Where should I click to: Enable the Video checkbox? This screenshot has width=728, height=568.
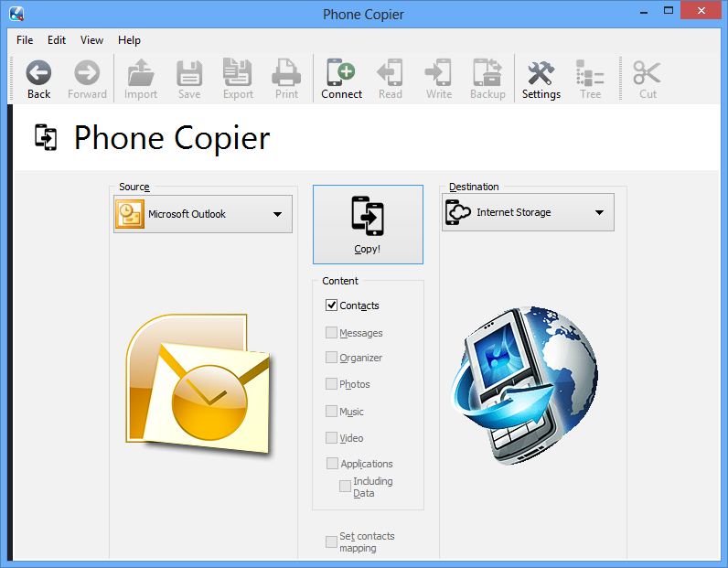(331, 437)
